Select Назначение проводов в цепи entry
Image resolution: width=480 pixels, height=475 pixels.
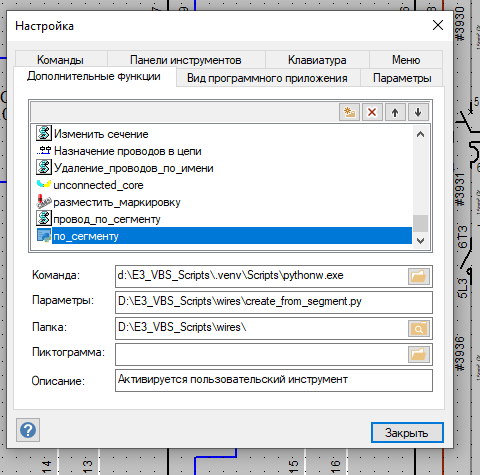coord(128,151)
